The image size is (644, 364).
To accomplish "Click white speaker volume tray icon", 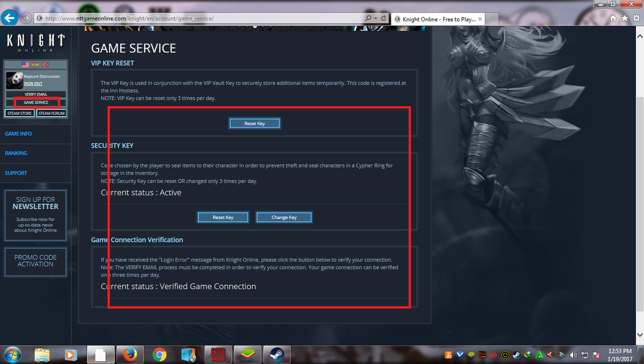I will [573, 355].
